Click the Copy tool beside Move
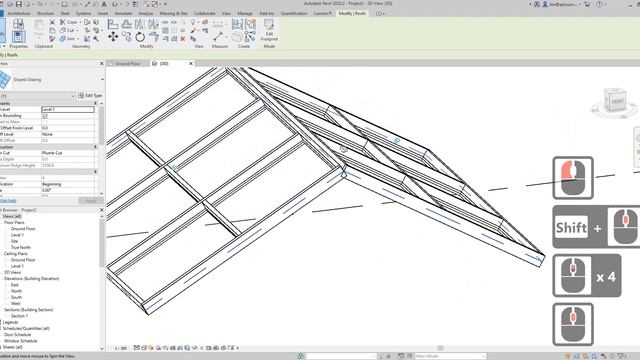Image resolution: width=640 pixels, height=360 pixels. (x=127, y=37)
